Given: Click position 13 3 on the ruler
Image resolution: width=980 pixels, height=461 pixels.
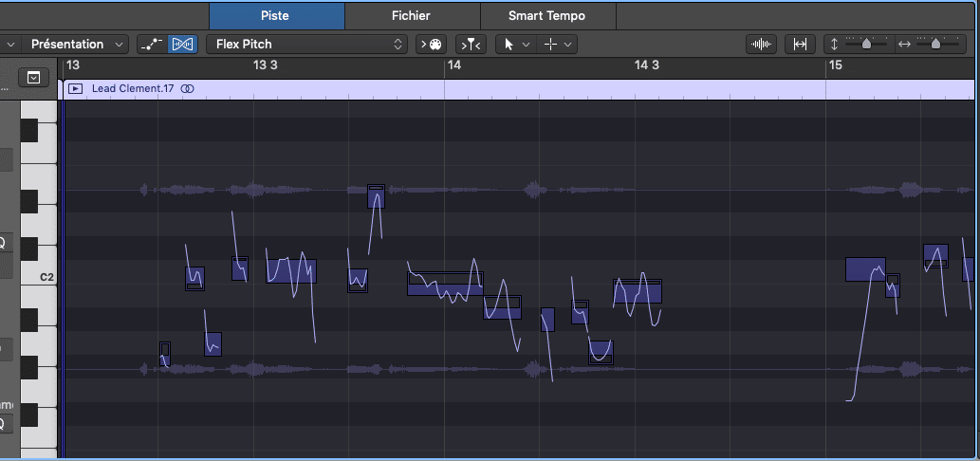Looking at the screenshot, I should pyautogui.click(x=265, y=65).
